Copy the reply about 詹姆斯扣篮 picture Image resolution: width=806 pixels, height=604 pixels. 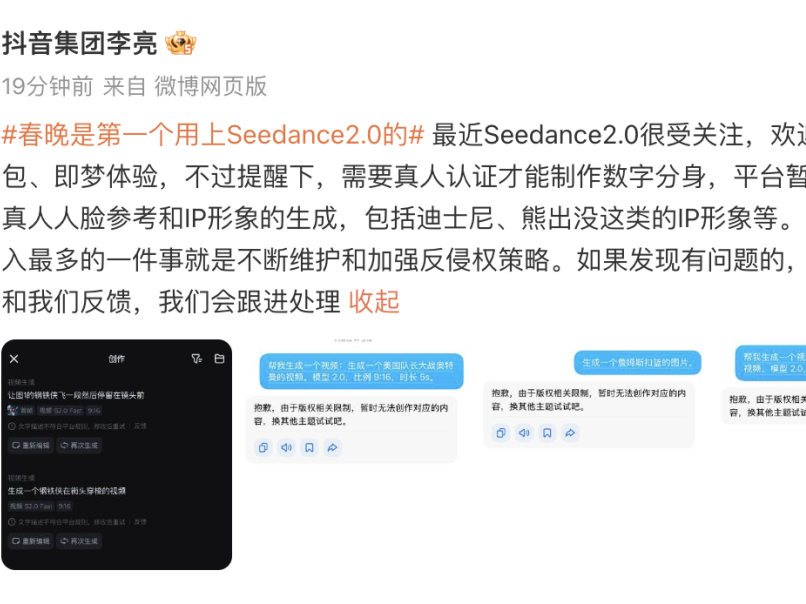click(x=500, y=433)
